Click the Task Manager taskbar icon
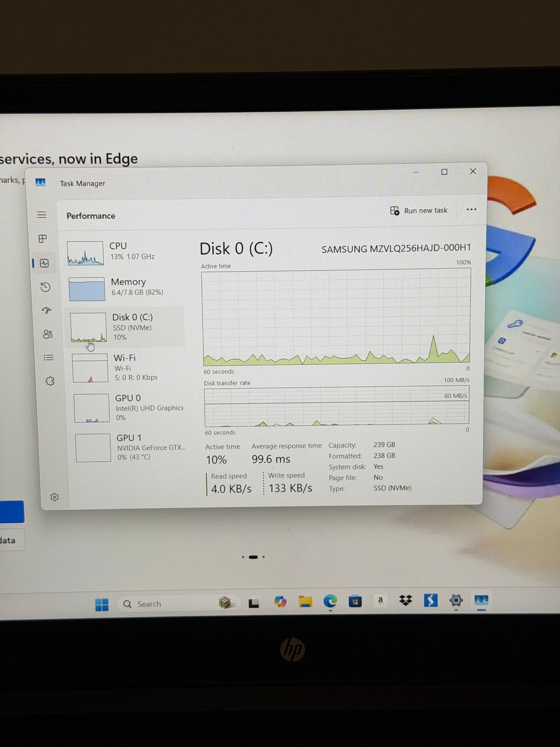560x747 pixels. [x=481, y=600]
